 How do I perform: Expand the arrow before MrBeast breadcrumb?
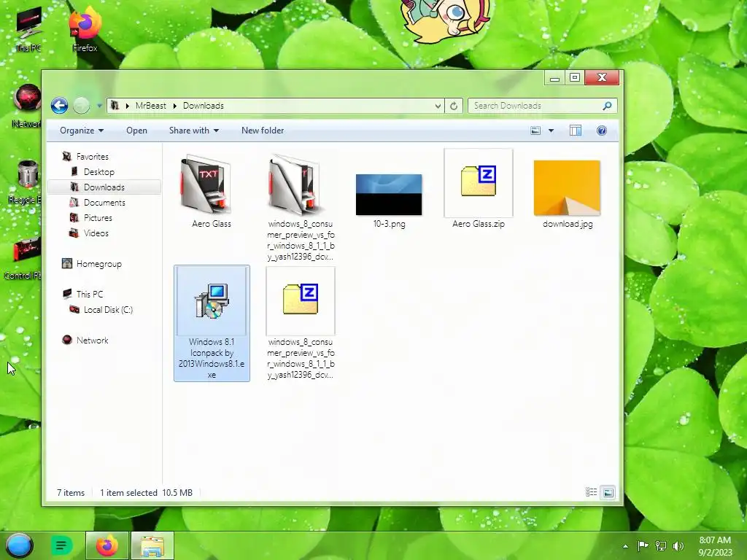[x=127, y=106]
